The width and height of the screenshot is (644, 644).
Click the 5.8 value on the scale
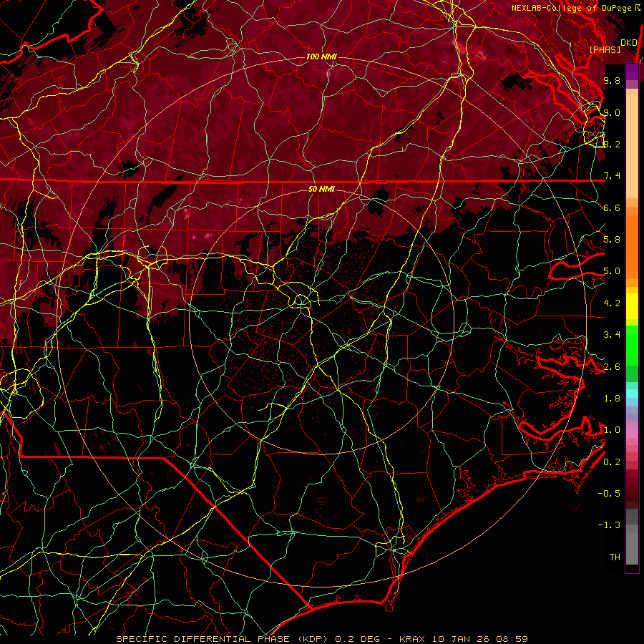(612, 240)
